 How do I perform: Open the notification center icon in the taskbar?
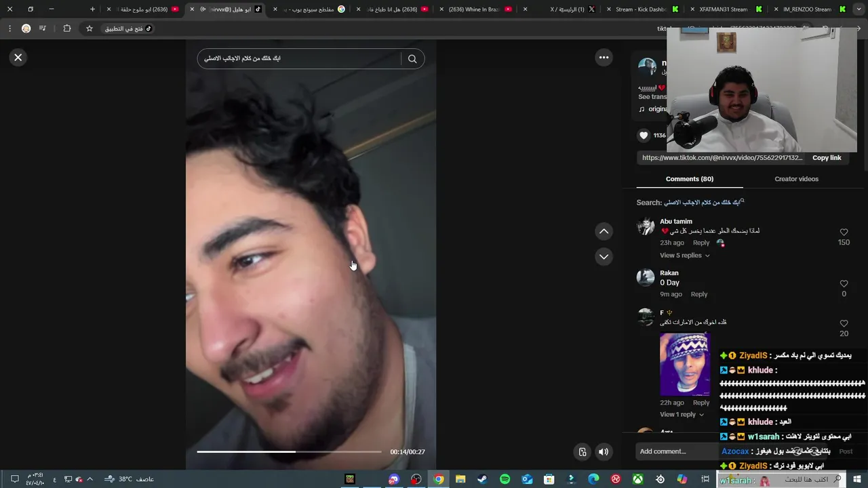pyautogui.click(x=14, y=479)
